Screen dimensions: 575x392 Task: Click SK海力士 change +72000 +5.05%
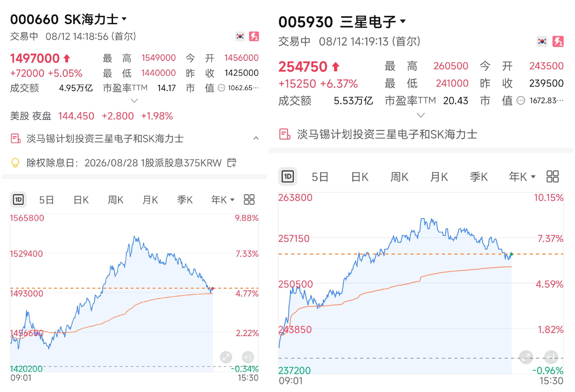click(46, 73)
